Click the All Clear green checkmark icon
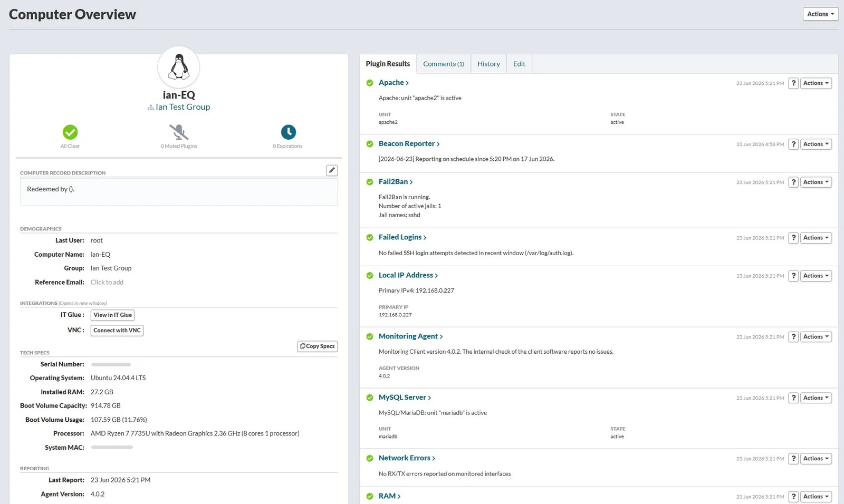This screenshot has height=504, width=844. [70, 132]
